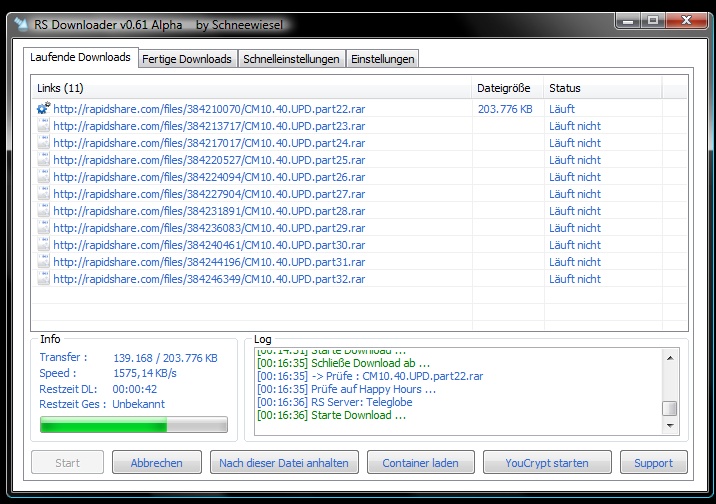716x504 pixels.
Task: Click the green download progress bar
Action: tap(134, 425)
